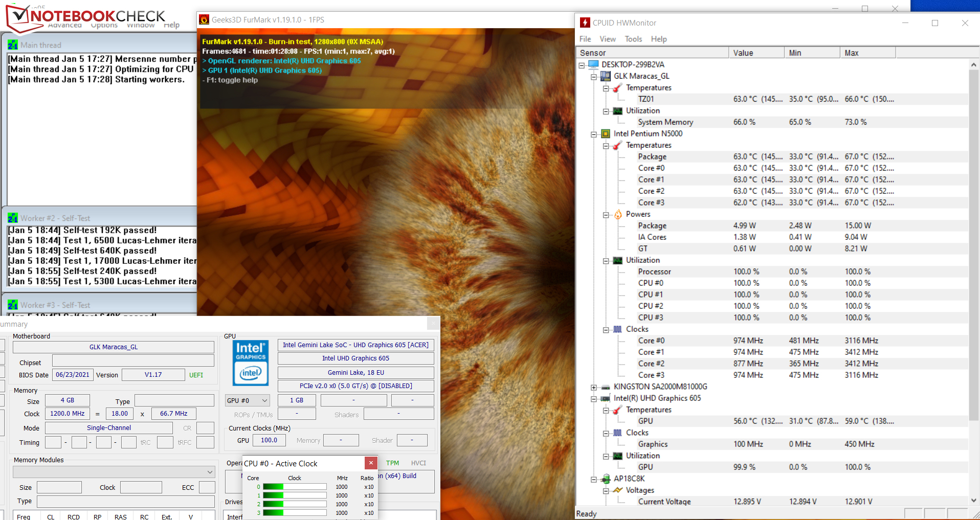
Task: Click the GPU current clock field 100.0
Action: tap(269, 440)
